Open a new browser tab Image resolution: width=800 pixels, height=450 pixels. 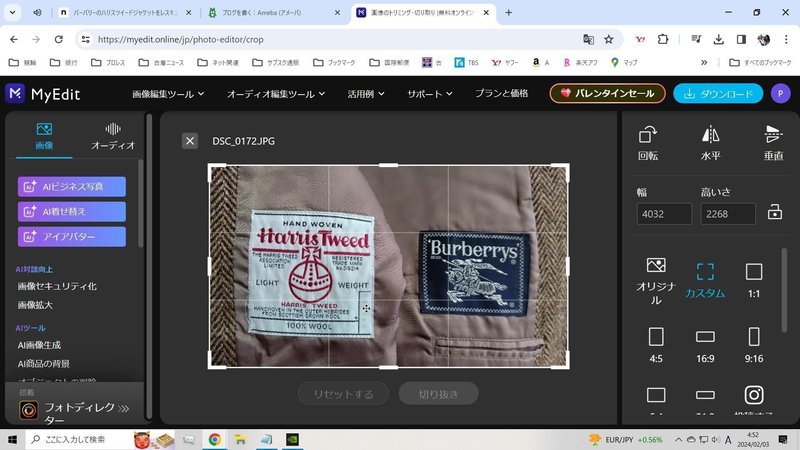[x=508, y=13]
